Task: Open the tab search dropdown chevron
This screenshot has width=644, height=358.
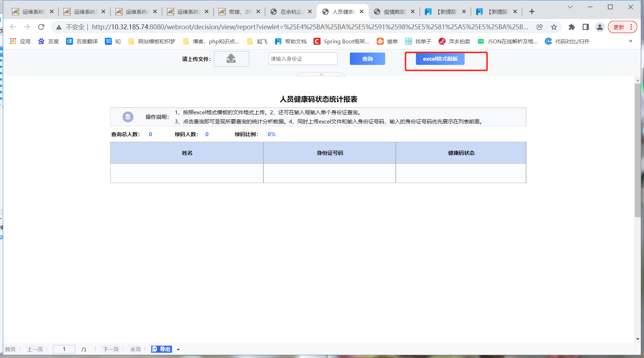Action: [570, 7]
